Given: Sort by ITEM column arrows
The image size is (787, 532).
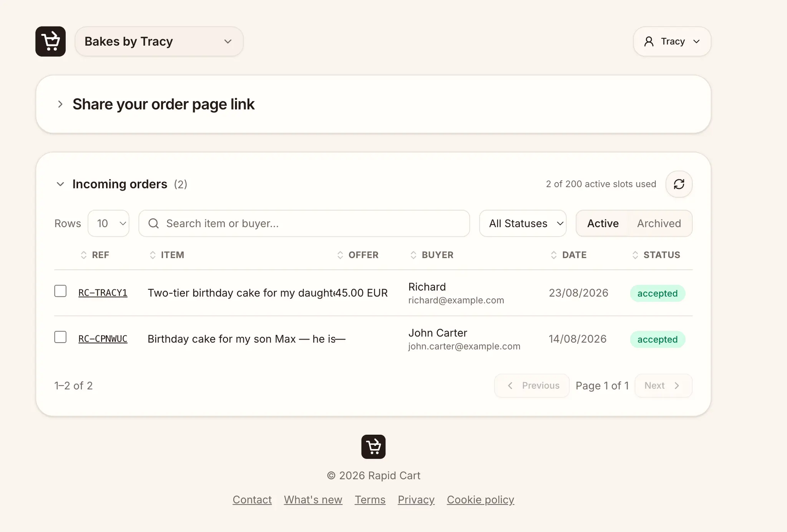Looking at the screenshot, I should [x=153, y=255].
